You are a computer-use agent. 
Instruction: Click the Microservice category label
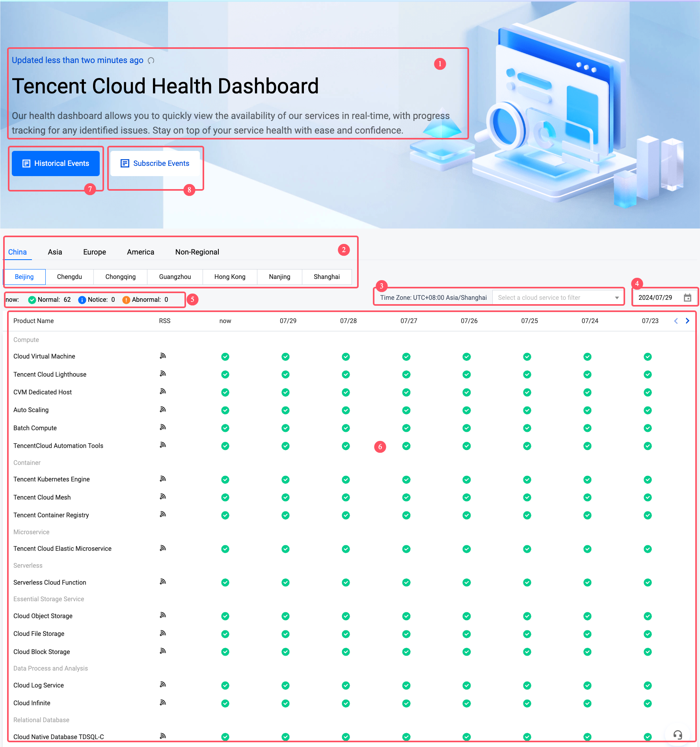click(x=32, y=532)
